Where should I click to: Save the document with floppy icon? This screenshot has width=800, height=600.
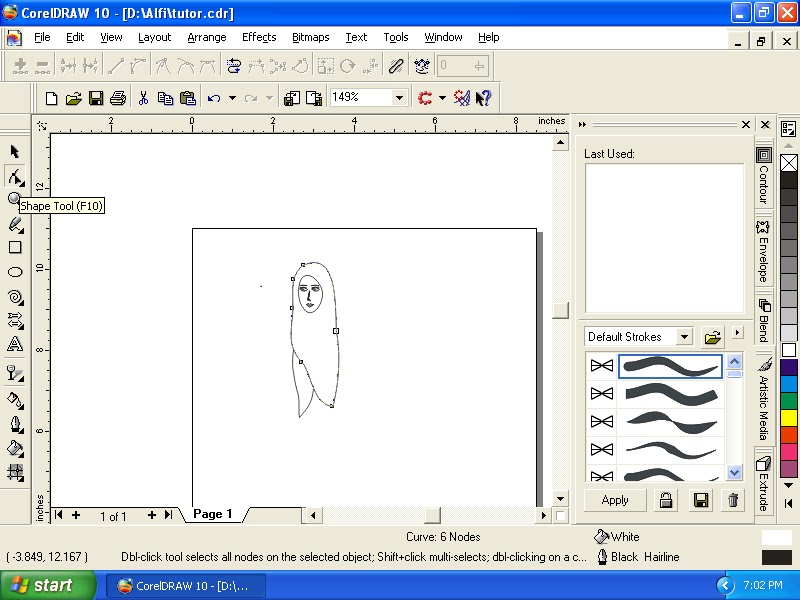pos(95,97)
